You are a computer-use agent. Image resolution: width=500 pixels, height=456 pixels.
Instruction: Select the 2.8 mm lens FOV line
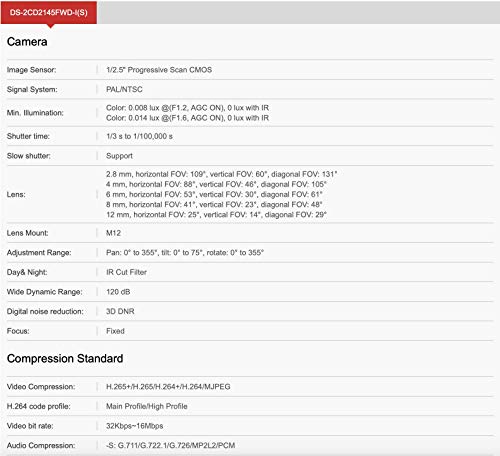point(222,174)
